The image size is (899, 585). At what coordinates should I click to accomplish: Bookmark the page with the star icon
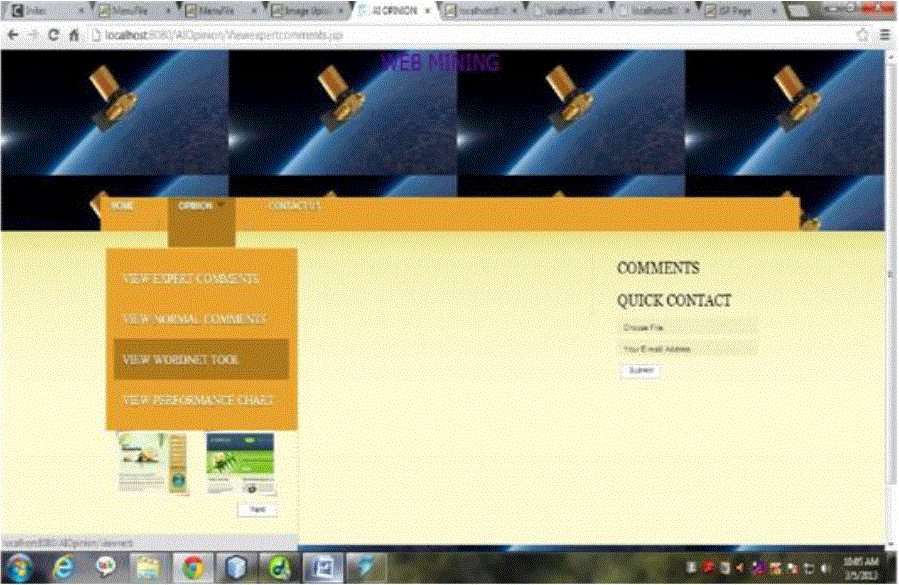pos(862,34)
